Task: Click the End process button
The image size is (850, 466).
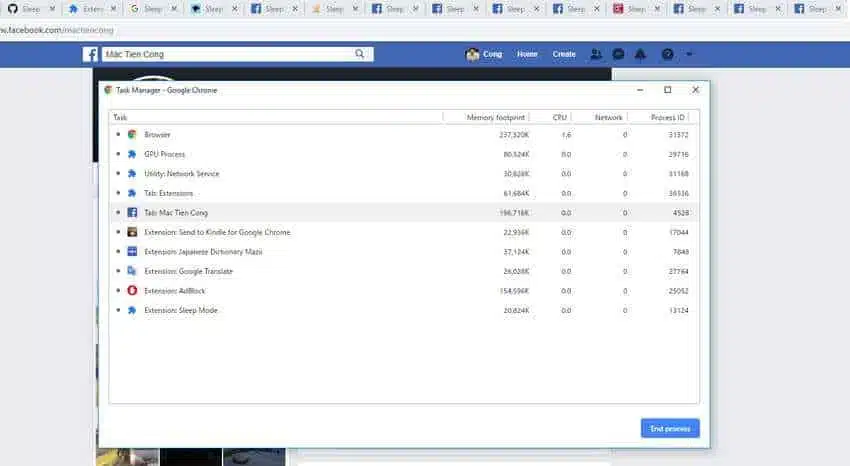Action: (x=670, y=428)
